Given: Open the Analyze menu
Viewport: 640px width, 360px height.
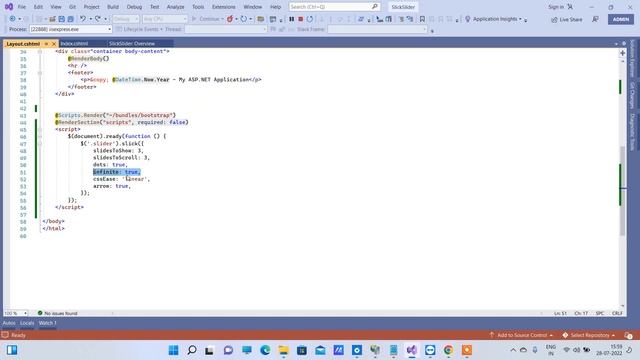Looking at the screenshot, I should [176, 7].
